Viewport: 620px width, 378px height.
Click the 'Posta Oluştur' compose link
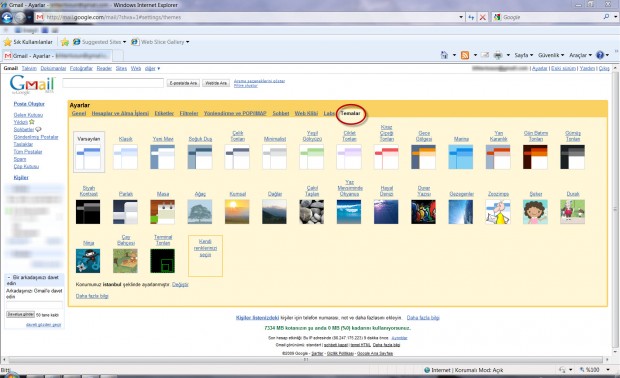tap(29, 104)
